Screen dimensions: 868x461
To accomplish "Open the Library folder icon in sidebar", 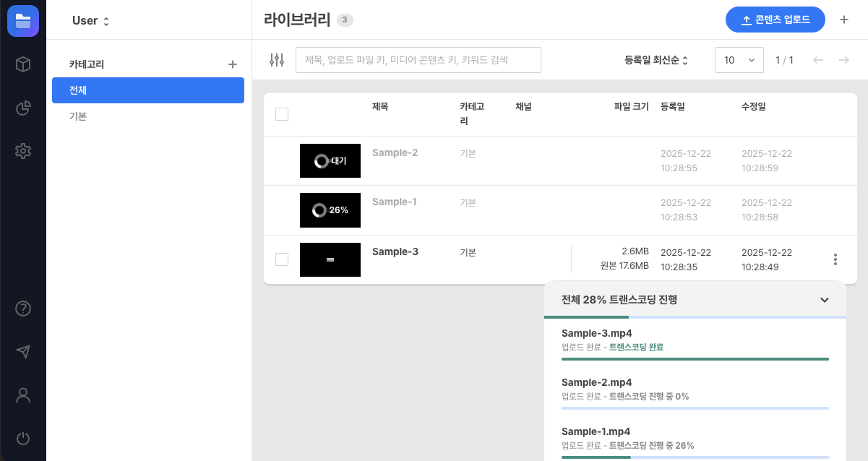I will tap(22, 20).
